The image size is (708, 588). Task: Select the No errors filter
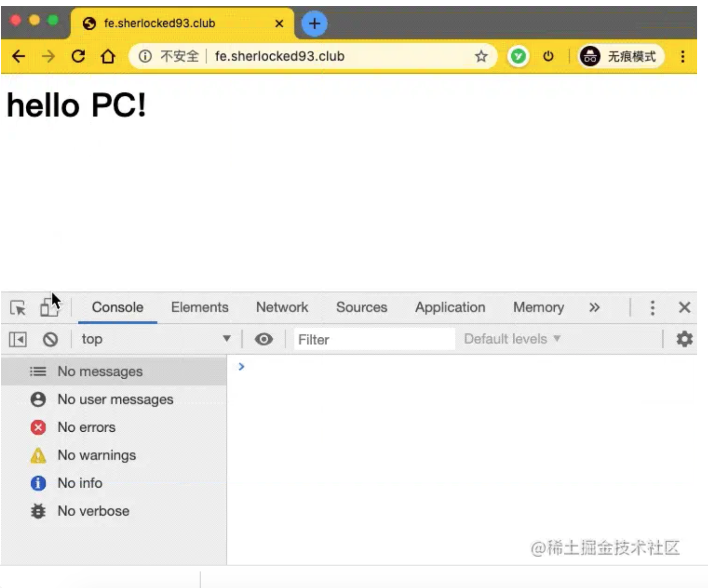pos(86,427)
